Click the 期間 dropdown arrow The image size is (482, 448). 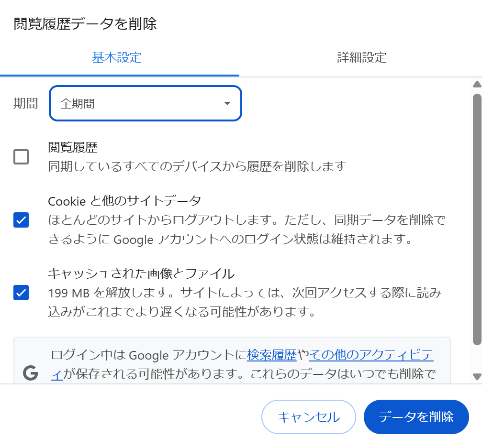(x=227, y=103)
